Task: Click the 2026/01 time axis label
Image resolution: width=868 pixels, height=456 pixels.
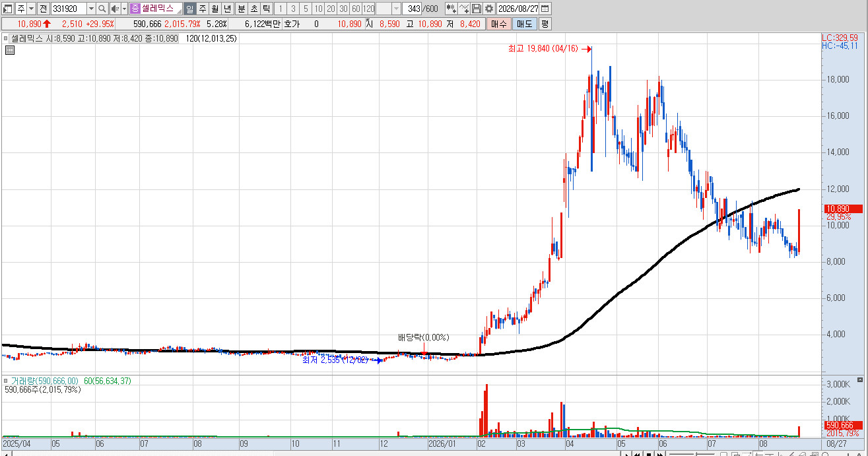Action: [x=442, y=445]
